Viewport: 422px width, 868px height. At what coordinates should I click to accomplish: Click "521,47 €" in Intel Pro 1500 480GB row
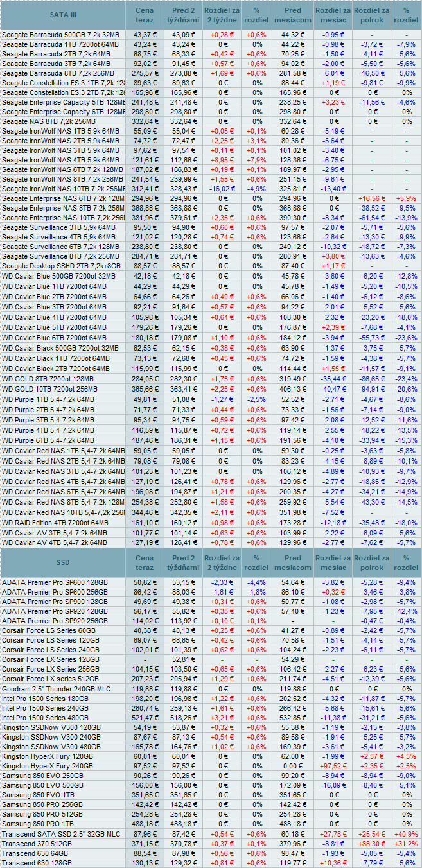[x=145, y=718]
